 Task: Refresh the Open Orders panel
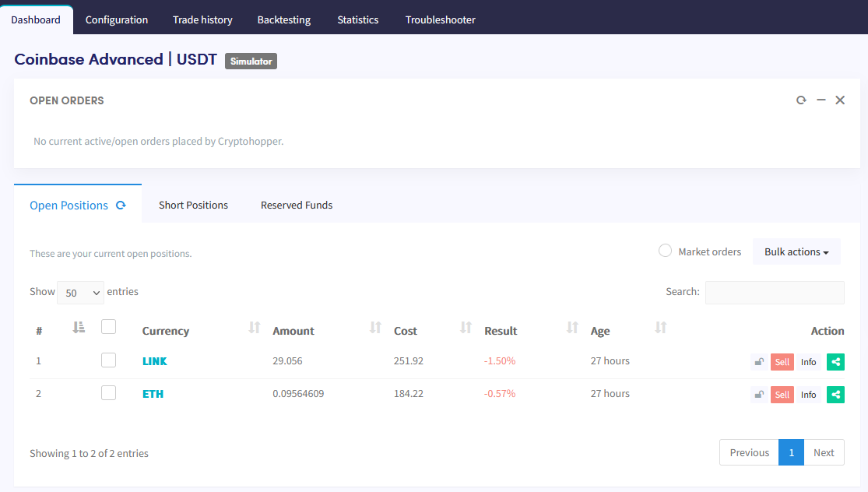pyautogui.click(x=801, y=100)
